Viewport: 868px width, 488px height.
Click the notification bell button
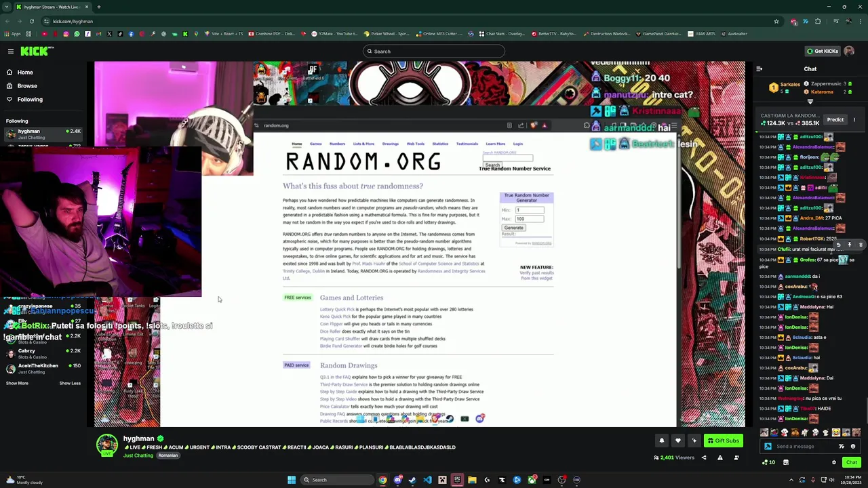(662, 441)
